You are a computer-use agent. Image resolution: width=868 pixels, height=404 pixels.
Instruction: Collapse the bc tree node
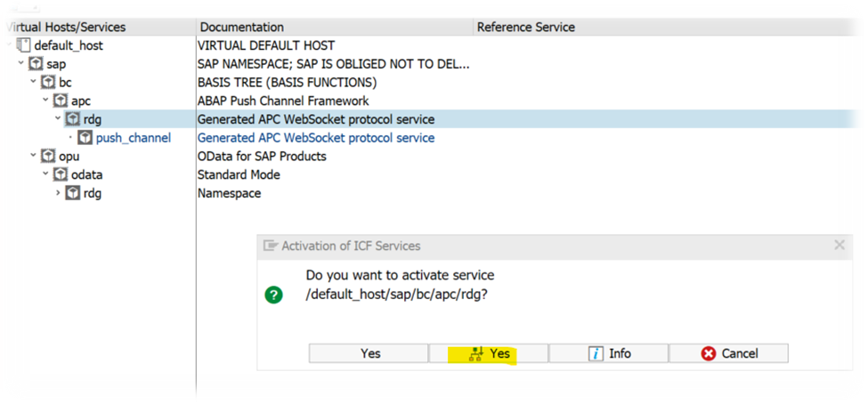tap(33, 82)
